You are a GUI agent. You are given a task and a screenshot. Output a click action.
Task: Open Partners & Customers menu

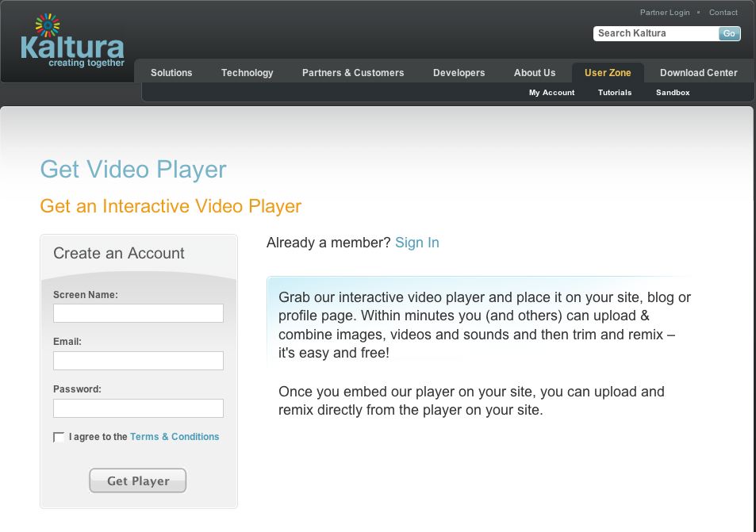353,73
